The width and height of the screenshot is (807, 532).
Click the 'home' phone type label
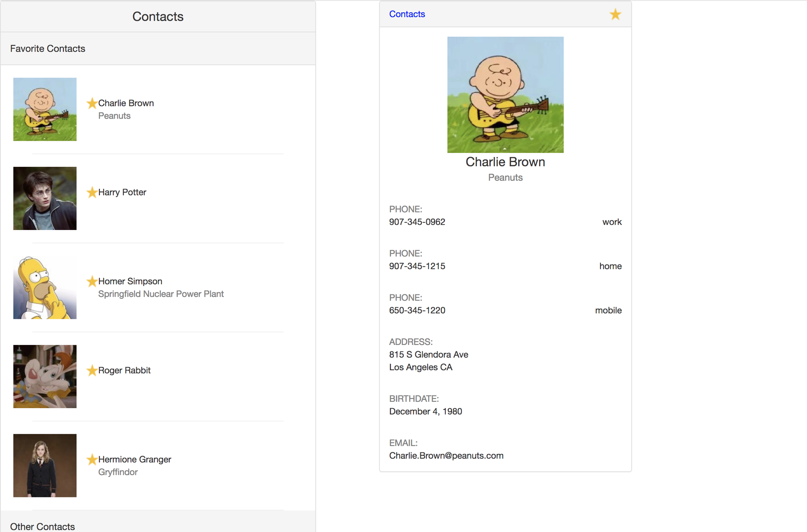(x=611, y=266)
